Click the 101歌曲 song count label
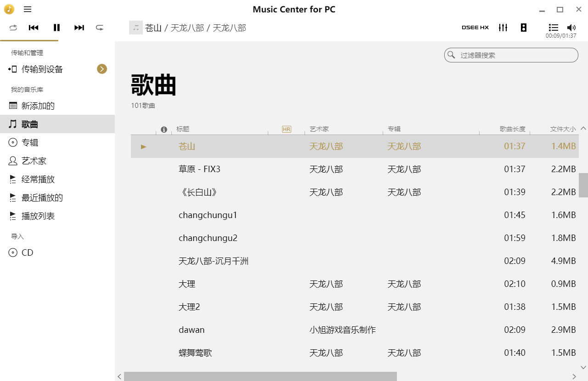The height and width of the screenshot is (381, 588). click(143, 106)
